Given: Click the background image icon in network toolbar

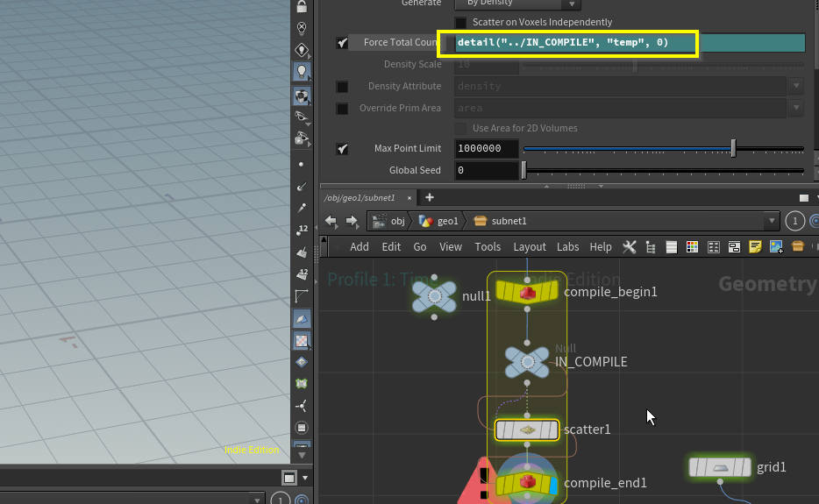Looking at the screenshot, I should (776, 247).
